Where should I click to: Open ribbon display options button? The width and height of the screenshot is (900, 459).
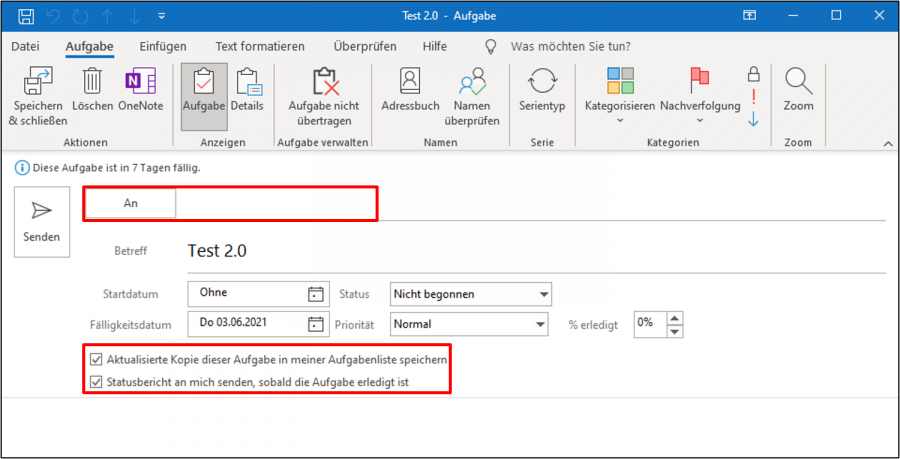click(x=750, y=16)
